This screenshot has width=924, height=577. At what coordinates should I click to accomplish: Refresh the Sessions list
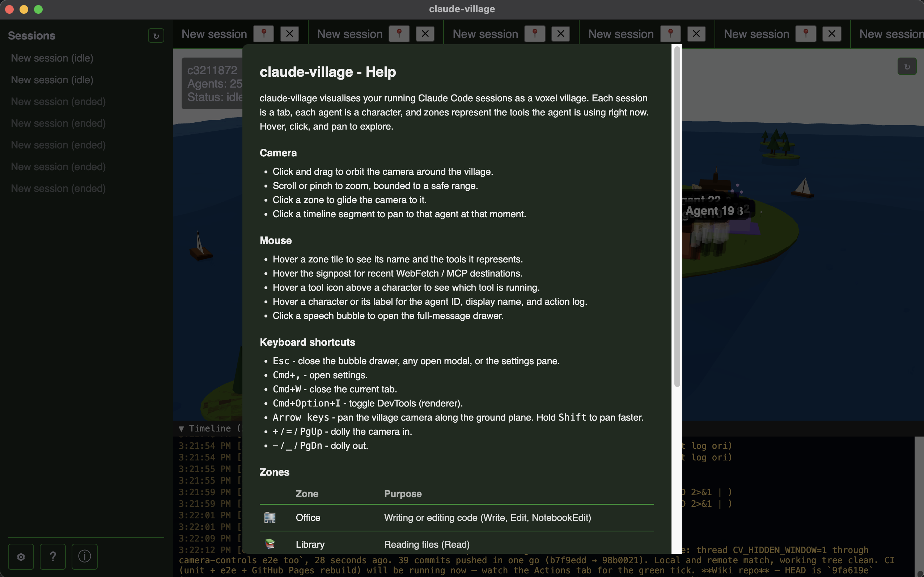[156, 36]
